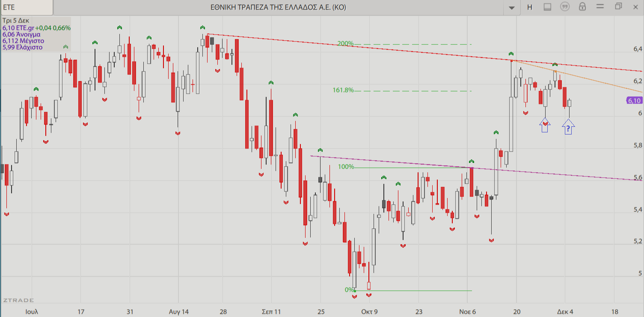Image resolution: width=644 pixels, height=317 pixels.
Task: Click the 6,06 Άνοιγμα open value
Action: tap(21, 34)
